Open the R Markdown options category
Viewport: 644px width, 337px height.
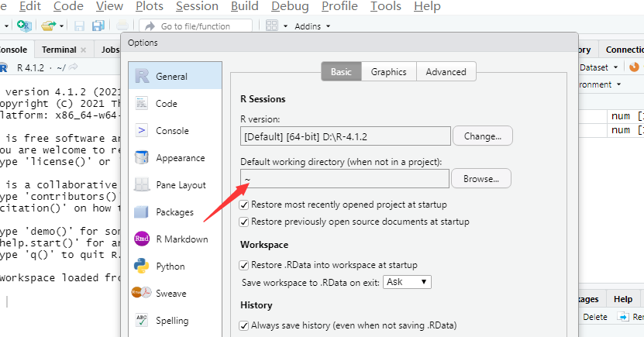[x=175, y=239]
